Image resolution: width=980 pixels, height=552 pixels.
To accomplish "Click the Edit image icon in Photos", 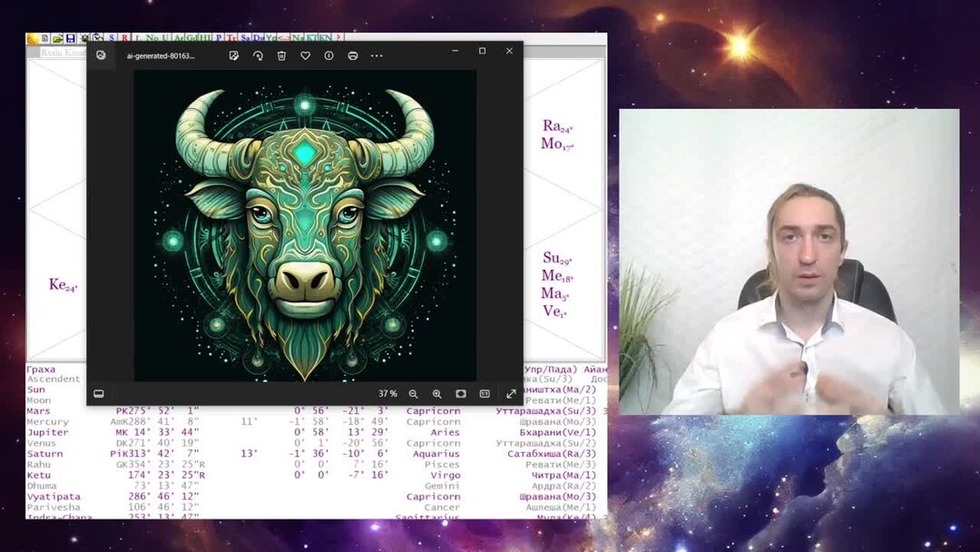I will (x=234, y=55).
